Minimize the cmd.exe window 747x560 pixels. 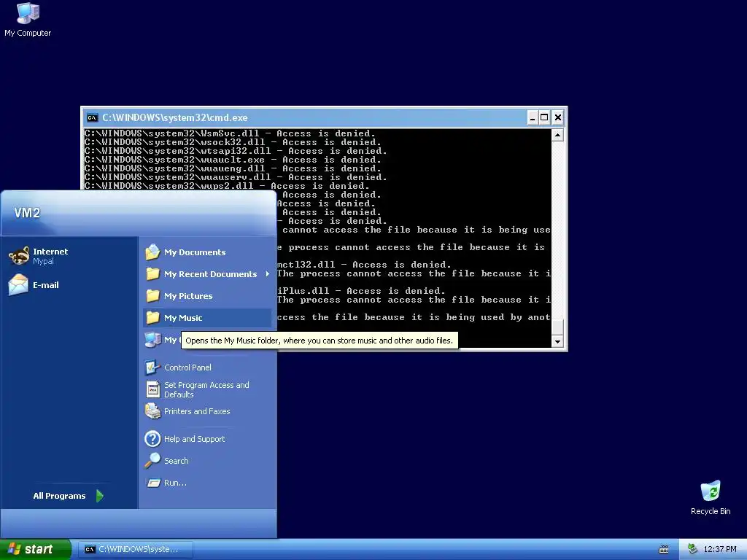[533, 117]
